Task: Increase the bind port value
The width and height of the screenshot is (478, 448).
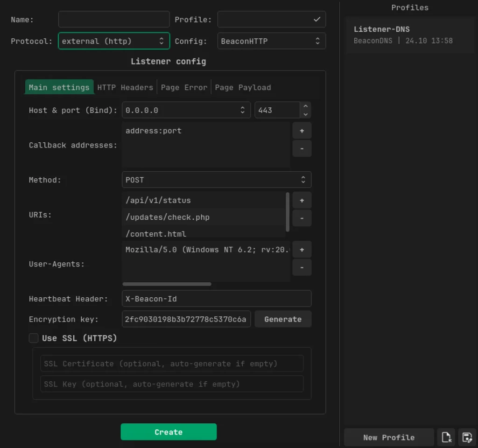Action: pos(305,106)
